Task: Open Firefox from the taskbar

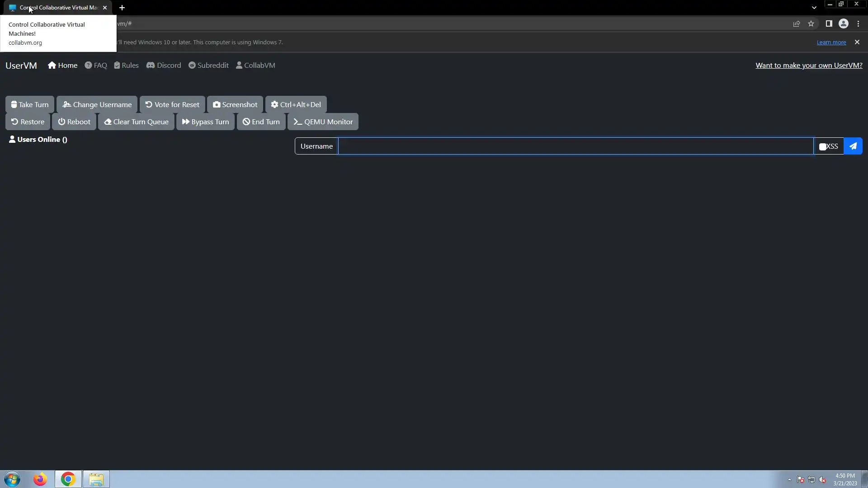Action: [x=40, y=479]
